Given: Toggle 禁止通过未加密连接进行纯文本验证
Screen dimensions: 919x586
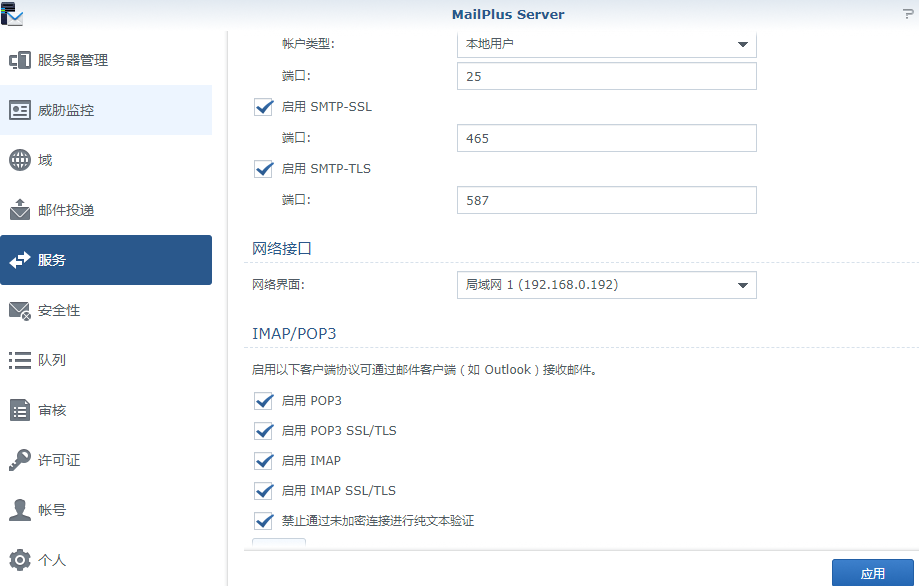Looking at the screenshot, I should 263,520.
